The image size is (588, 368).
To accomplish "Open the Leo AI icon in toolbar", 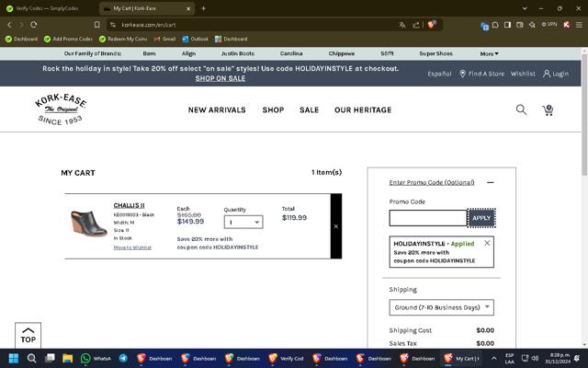I will (x=532, y=25).
